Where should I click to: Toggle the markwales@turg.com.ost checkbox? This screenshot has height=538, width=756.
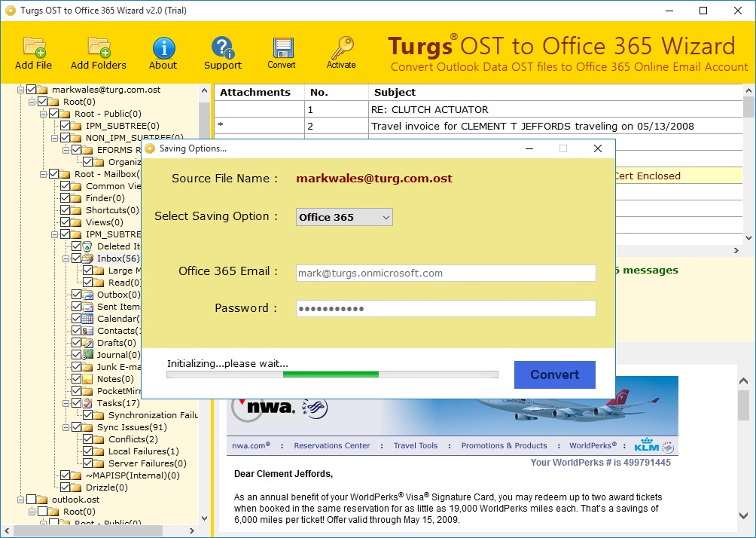(32, 89)
